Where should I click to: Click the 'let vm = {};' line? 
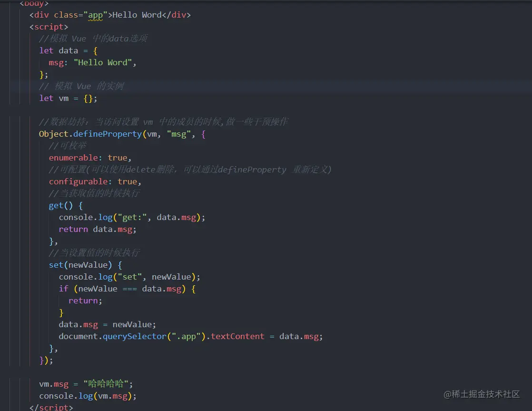68,99
